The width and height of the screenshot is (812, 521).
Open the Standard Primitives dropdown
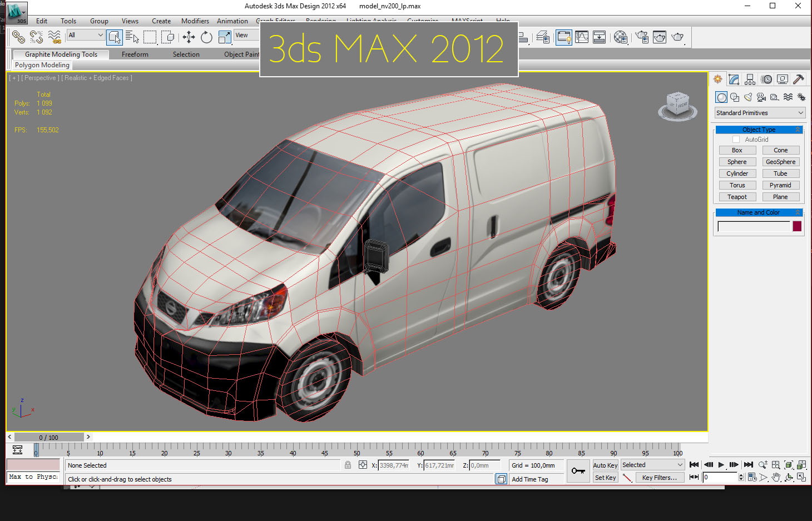coord(760,113)
